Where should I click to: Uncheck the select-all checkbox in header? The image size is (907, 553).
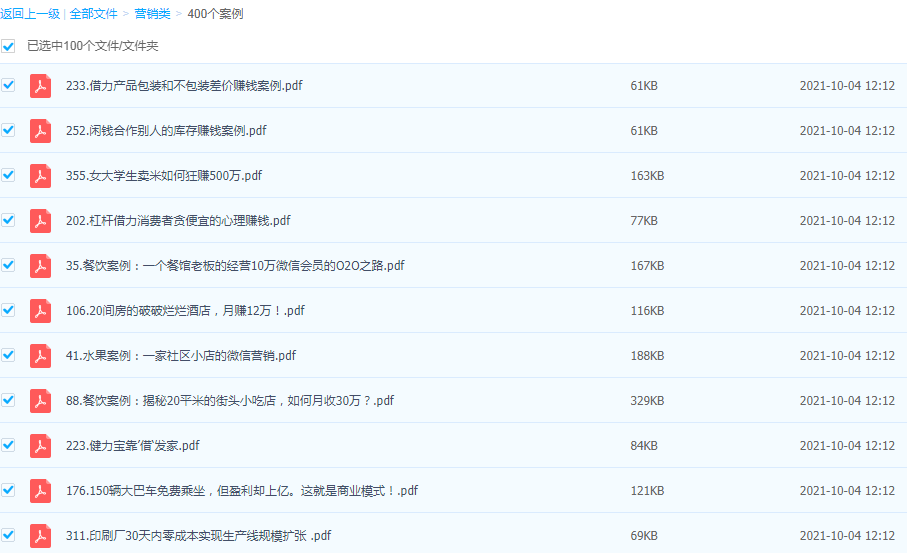(9, 46)
